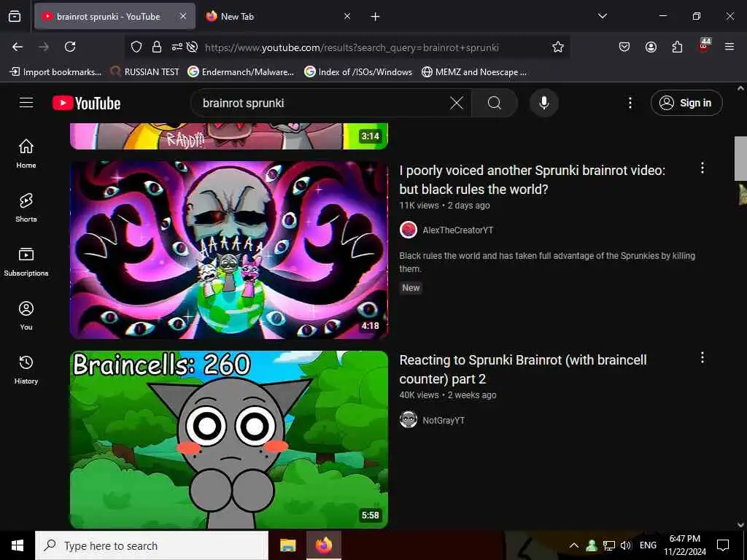
Task: Click the scrollbar down arrow
Action: [x=740, y=525]
